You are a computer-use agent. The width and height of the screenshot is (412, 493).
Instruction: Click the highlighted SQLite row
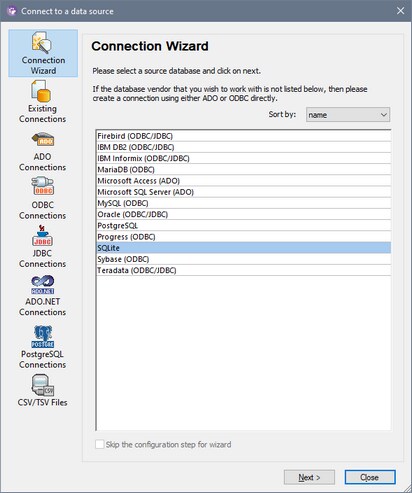(244, 248)
